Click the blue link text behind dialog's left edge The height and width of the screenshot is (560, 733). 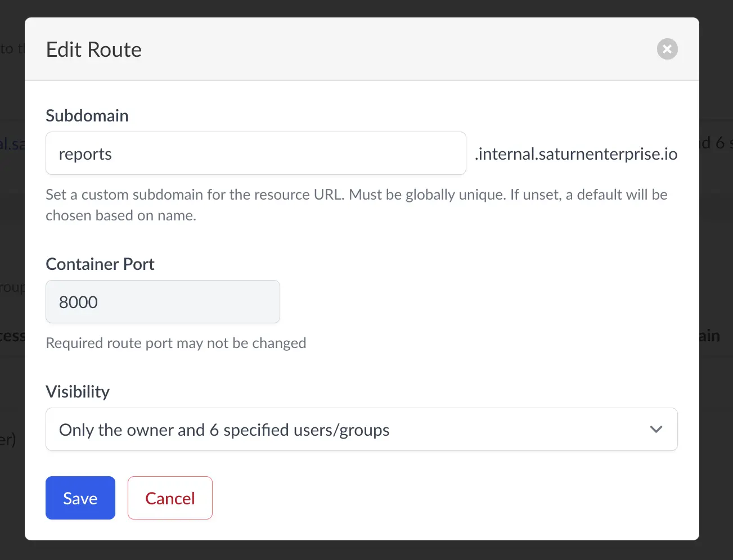pyautogui.click(x=12, y=144)
